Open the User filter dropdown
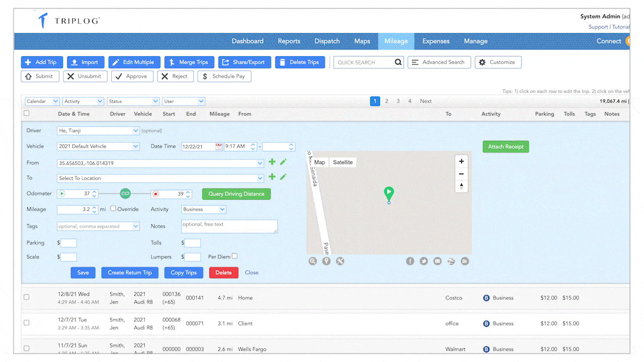Viewport: 644px width, 362px height. tap(184, 101)
